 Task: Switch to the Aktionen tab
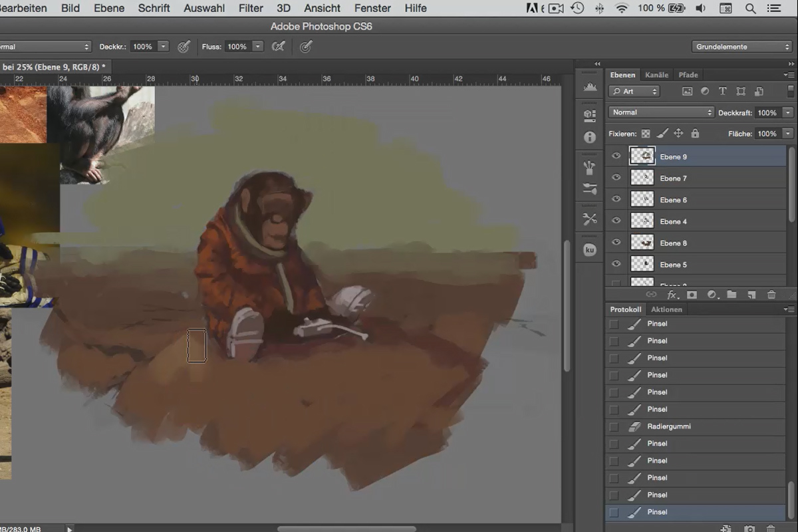pos(666,310)
